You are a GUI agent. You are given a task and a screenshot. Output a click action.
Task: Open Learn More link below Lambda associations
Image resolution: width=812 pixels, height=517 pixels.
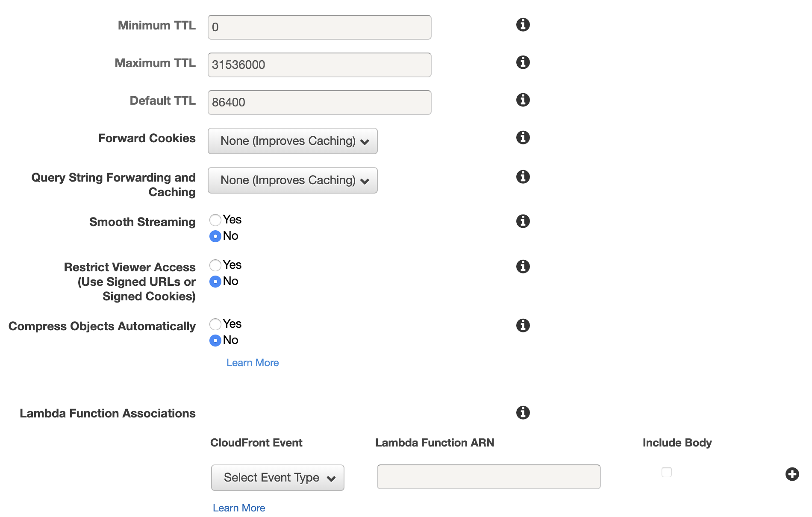pyautogui.click(x=239, y=508)
